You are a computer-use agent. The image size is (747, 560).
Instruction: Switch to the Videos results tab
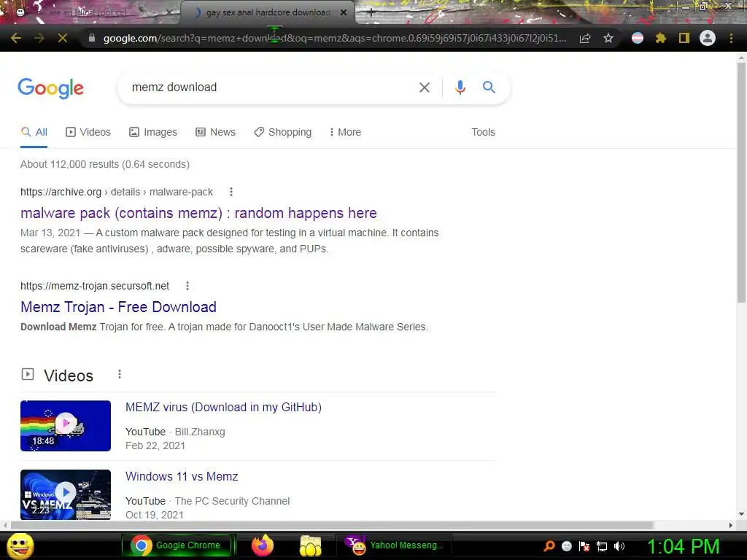[88, 133]
